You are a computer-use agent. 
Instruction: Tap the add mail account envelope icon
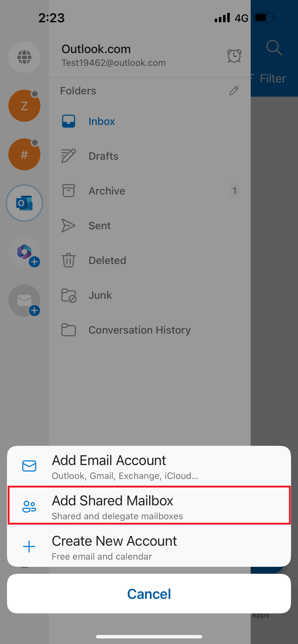(x=24, y=300)
